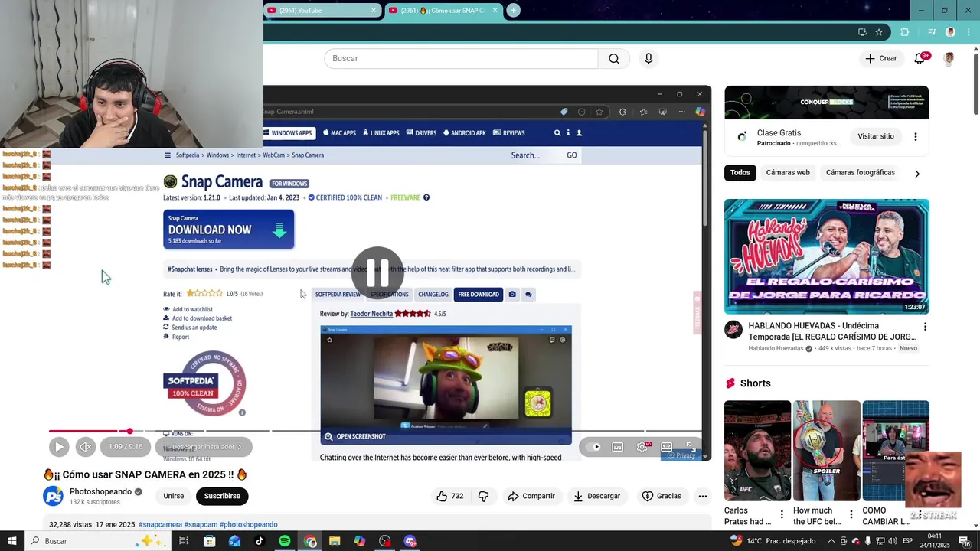Open the Chrome profile avatar
Screen dimensions: 980x551
[951, 32]
